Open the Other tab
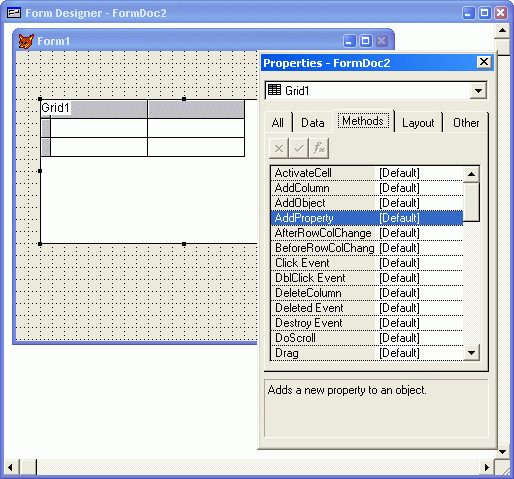 click(466, 123)
